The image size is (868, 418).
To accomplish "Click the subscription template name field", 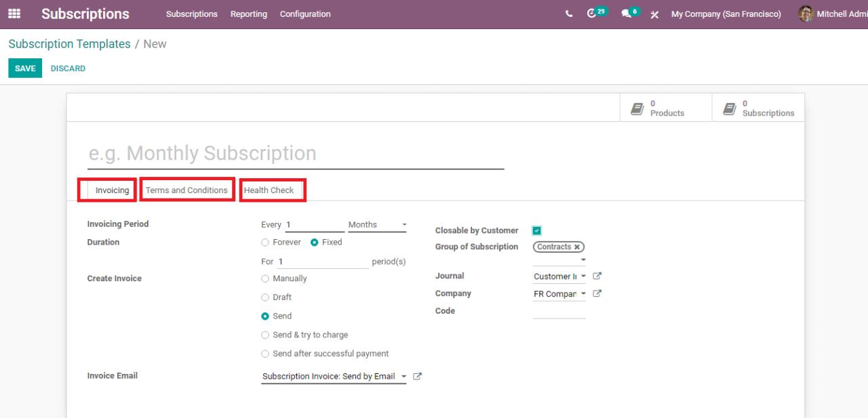I will pyautogui.click(x=296, y=154).
